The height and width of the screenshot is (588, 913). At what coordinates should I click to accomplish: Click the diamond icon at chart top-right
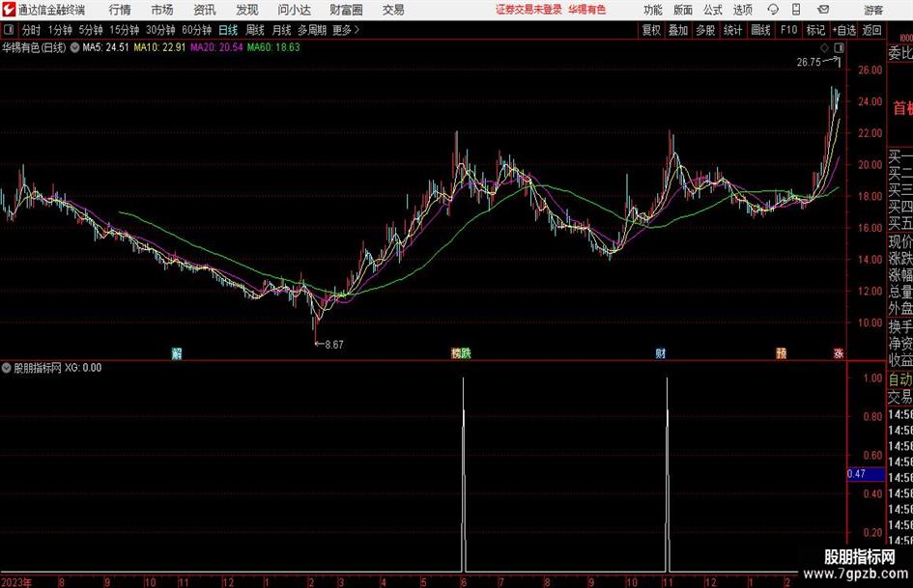click(824, 47)
